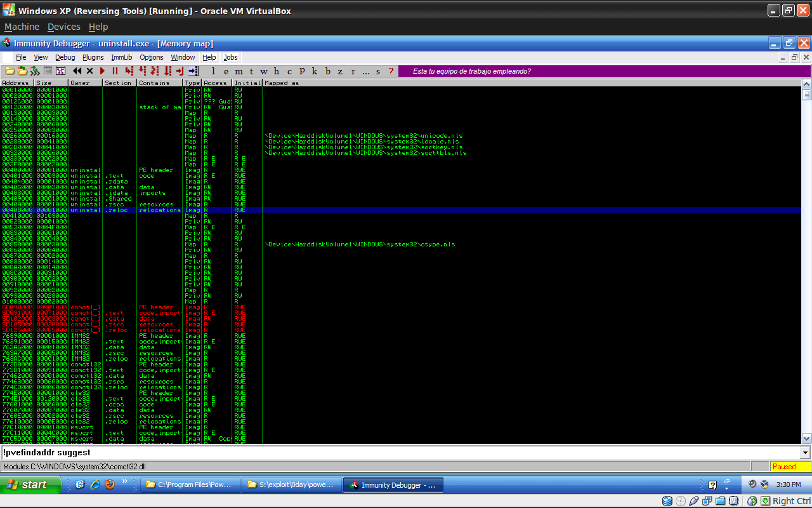Click the Address column header
Screen dimensions: 812x508
point(17,83)
